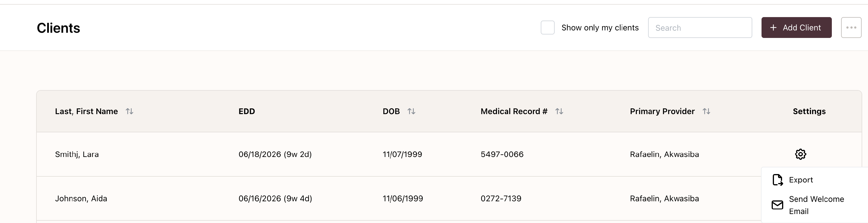Viewport: 868px width, 223px height.
Task: Click the plus icon in Add Client
Action: [x=773, y=28]
